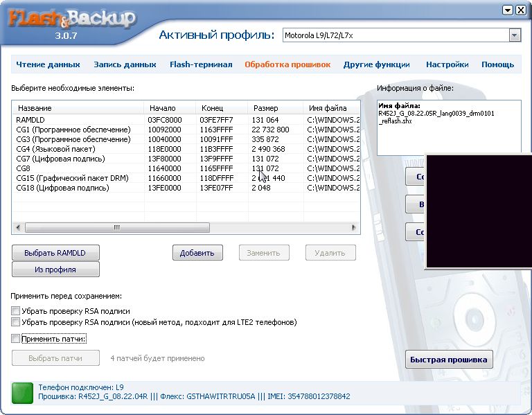Screen dimensions: 532x415
Task: Start Быстрая прошивка
Action: click(x=449, y=360)
